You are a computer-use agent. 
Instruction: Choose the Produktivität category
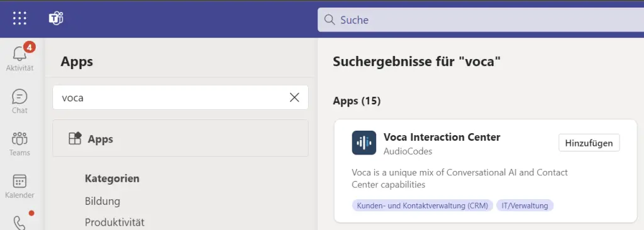click(114, 222)
